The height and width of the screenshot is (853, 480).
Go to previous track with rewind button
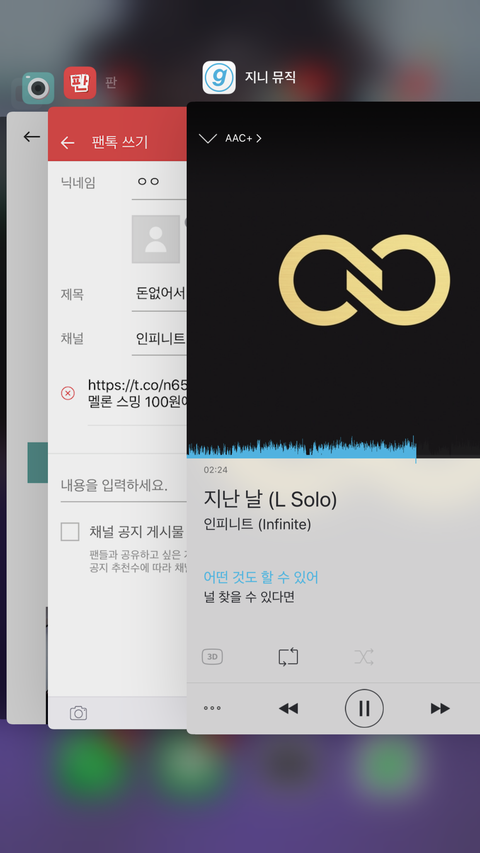[288, 708]
